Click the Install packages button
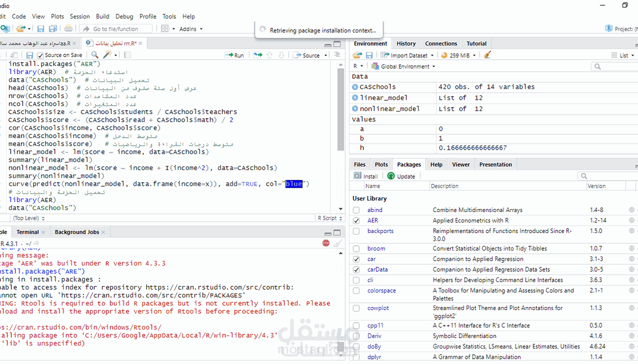This screenshot has width=638, height=364. point(366,176)
